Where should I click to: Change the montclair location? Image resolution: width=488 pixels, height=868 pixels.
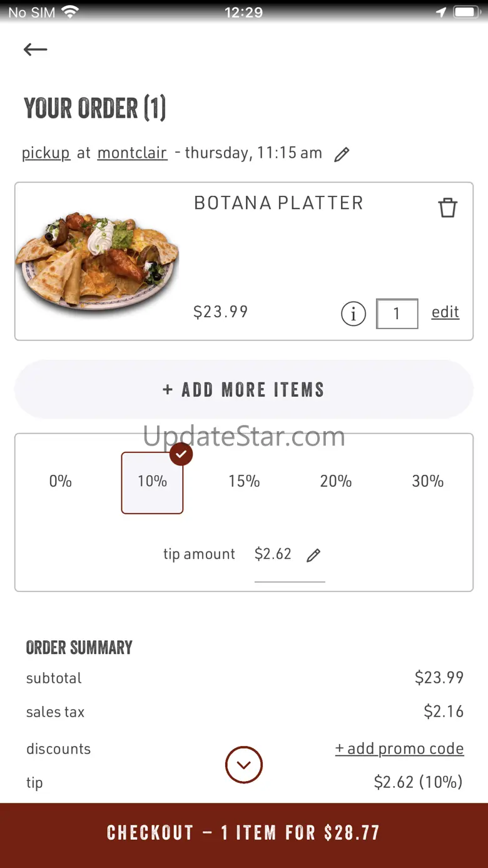pyautogui.click(x=133, y=153)
